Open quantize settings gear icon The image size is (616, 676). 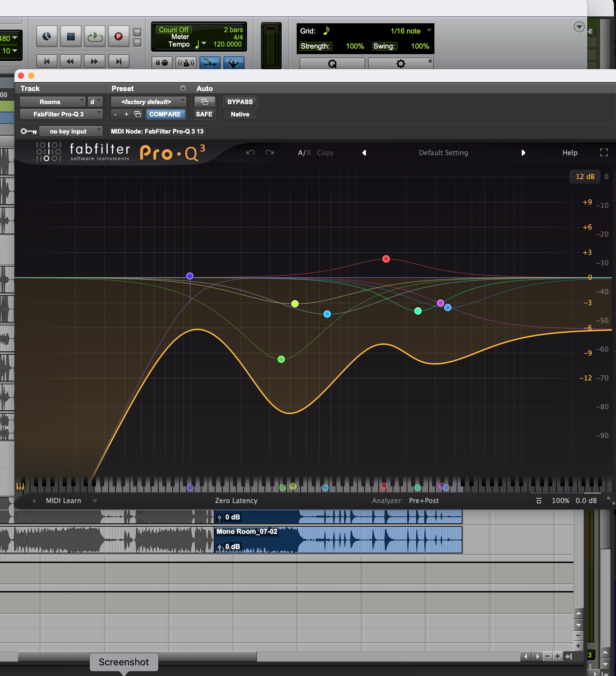pyautogui.click(x=401, y=64)
